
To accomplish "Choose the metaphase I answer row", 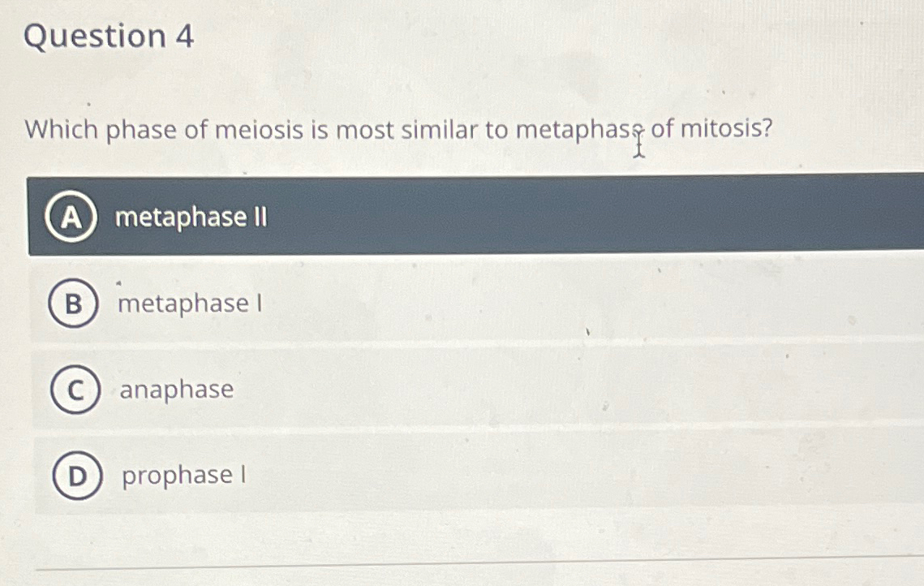I will [x=406, y=304].
